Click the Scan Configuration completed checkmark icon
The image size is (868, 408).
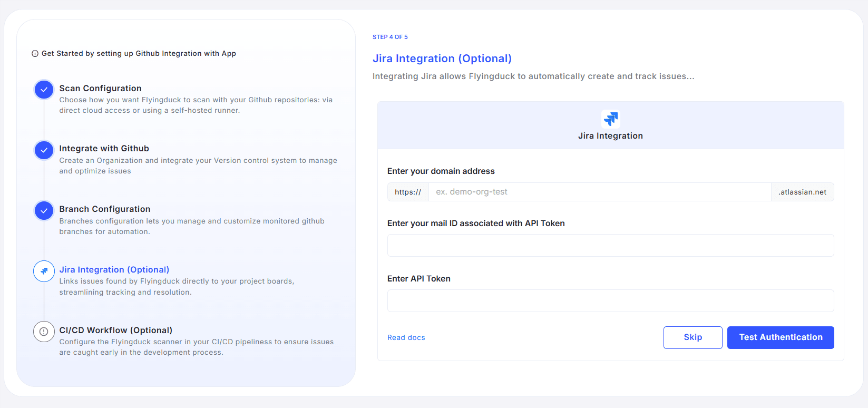point(44,90)
